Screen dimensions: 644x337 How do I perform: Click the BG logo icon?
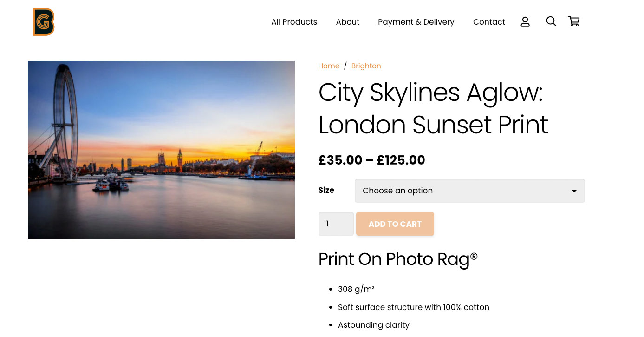click(44, 22)
